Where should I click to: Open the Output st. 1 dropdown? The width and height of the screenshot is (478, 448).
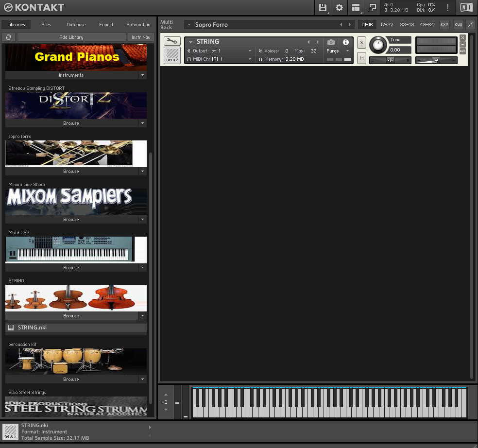pyautogui.click(x=250, y=51)
